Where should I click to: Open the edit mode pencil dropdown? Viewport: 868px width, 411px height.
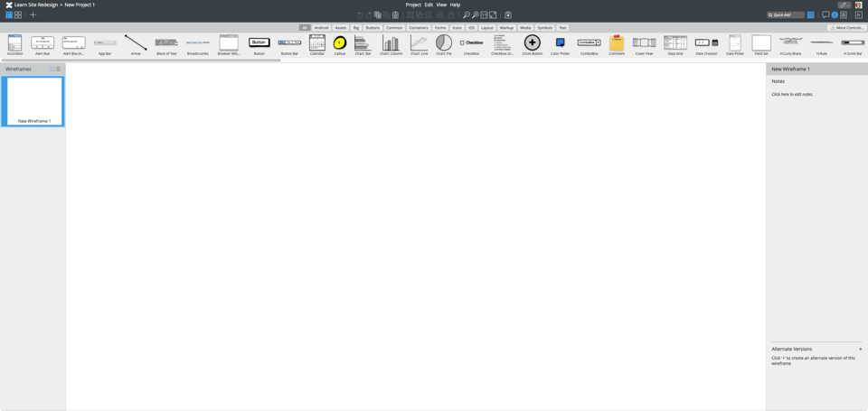[844, 5]
